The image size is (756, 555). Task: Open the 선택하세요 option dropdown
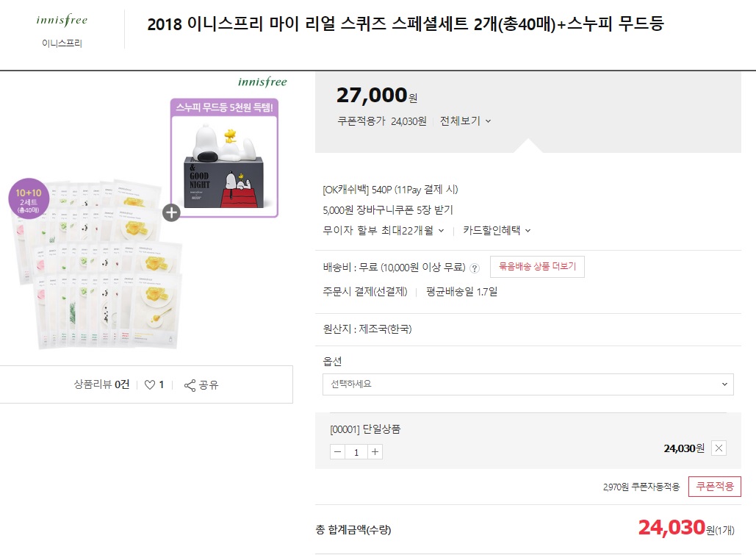point(528,384)
